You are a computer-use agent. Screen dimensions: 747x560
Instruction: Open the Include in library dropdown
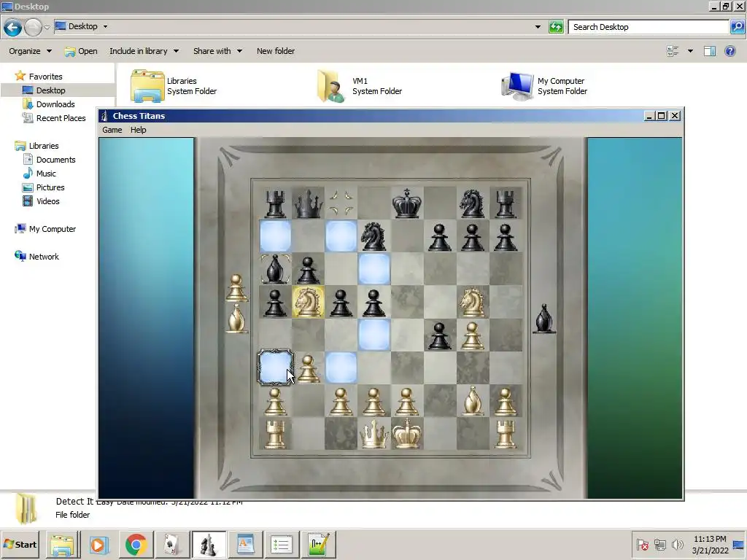144,51
